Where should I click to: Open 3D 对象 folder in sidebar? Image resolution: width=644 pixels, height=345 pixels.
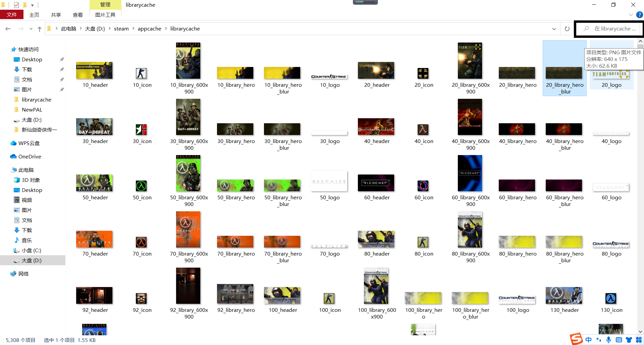[27, 180]
